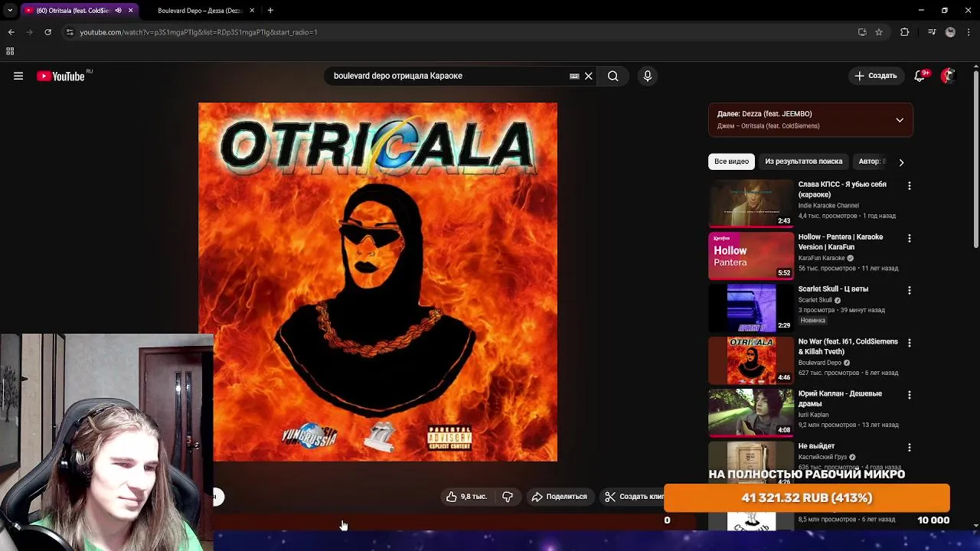
Task: Open KaraFun Karaoke channel link
Action: point(822,259)
